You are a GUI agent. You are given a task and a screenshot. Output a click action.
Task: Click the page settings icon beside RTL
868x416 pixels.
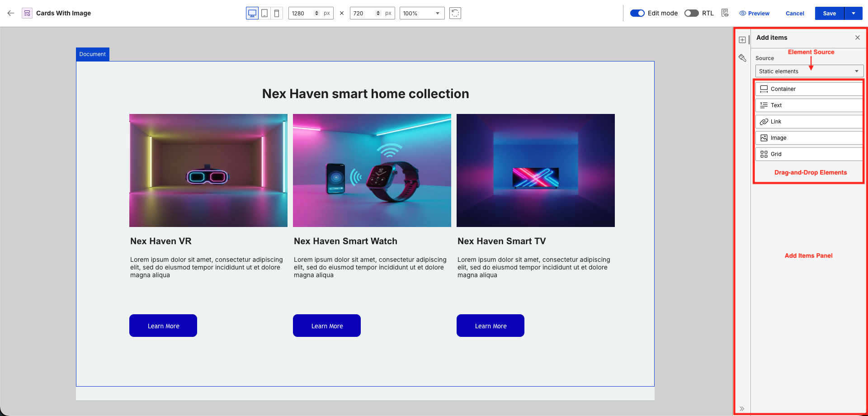pos(725,13)
